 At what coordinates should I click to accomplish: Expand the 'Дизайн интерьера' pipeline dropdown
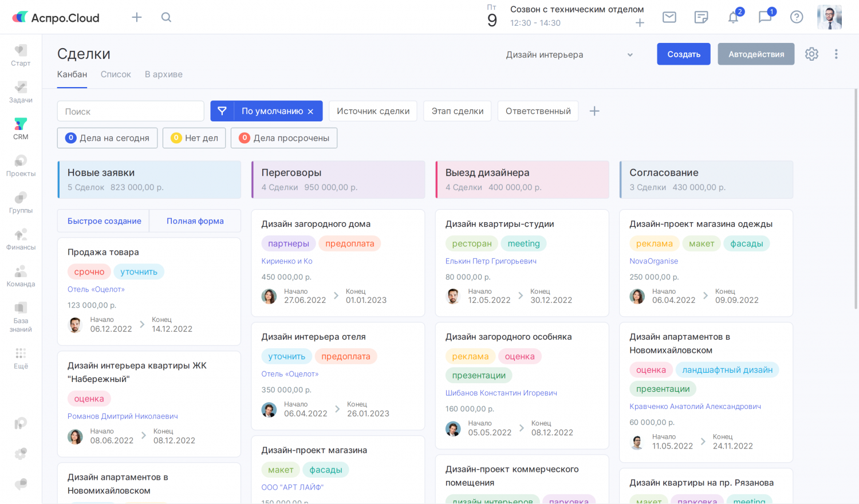569,55
